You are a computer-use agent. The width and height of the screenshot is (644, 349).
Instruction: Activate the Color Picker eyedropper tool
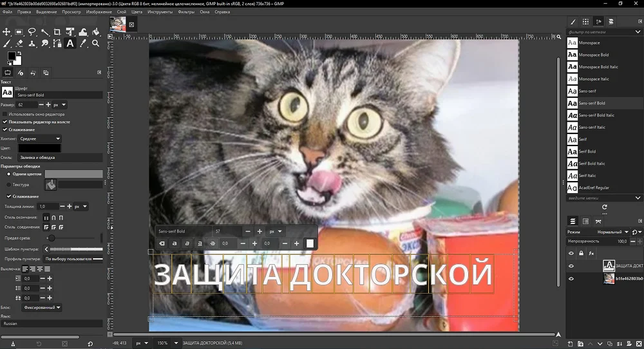point(83,44)
